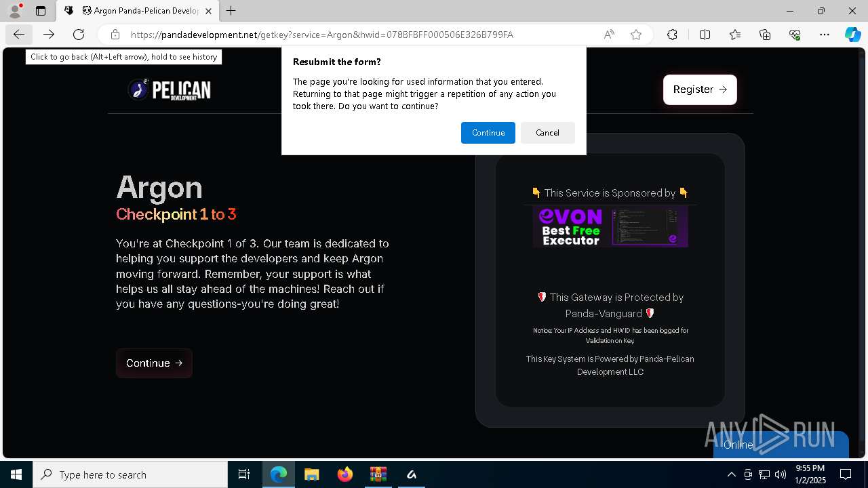Viewport: 868px width, 488px height.
Task: Show hidden system tray icons
Action: (x=731, y=474)
